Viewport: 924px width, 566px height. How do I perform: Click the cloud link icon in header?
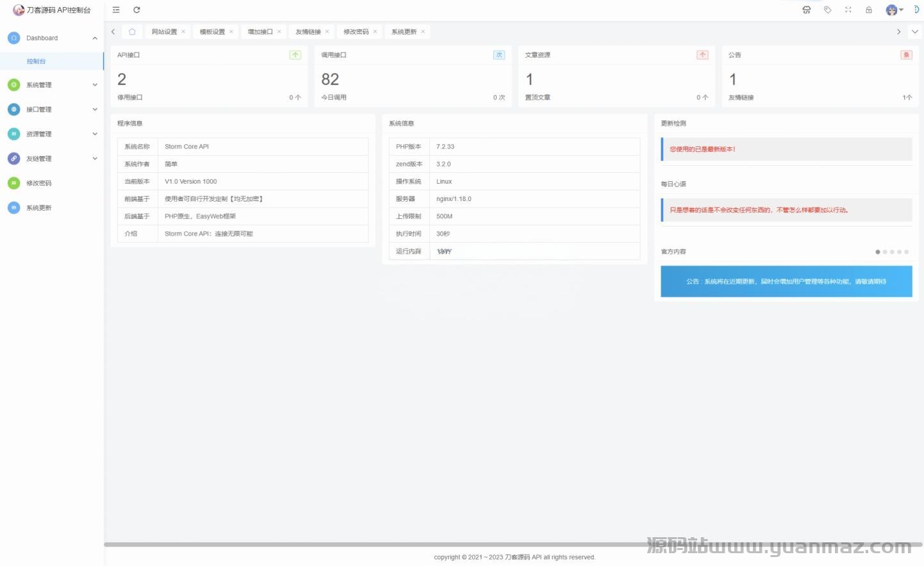807,10
